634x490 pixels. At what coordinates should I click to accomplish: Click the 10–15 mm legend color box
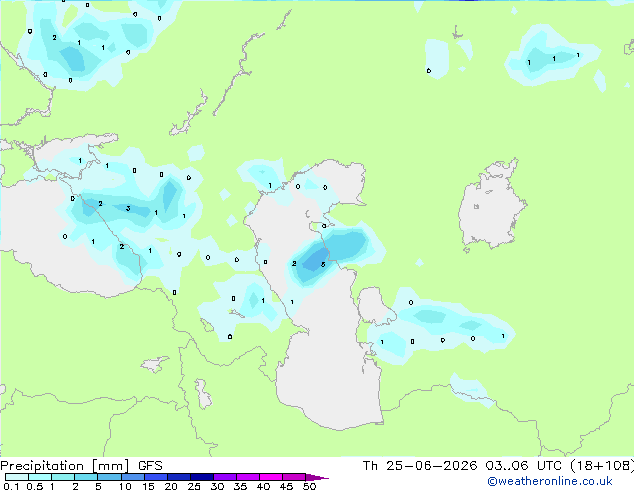[x=132, y=477]
